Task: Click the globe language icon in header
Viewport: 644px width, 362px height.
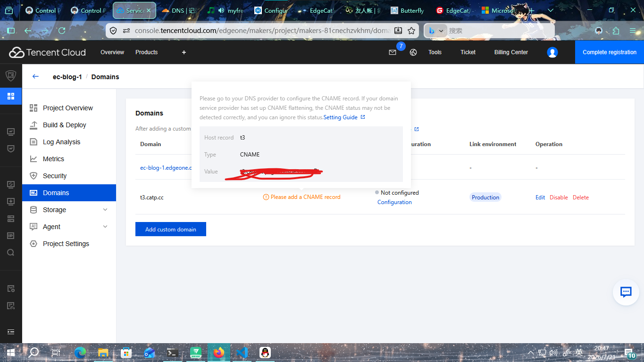Action: click(x=413, y=52)
